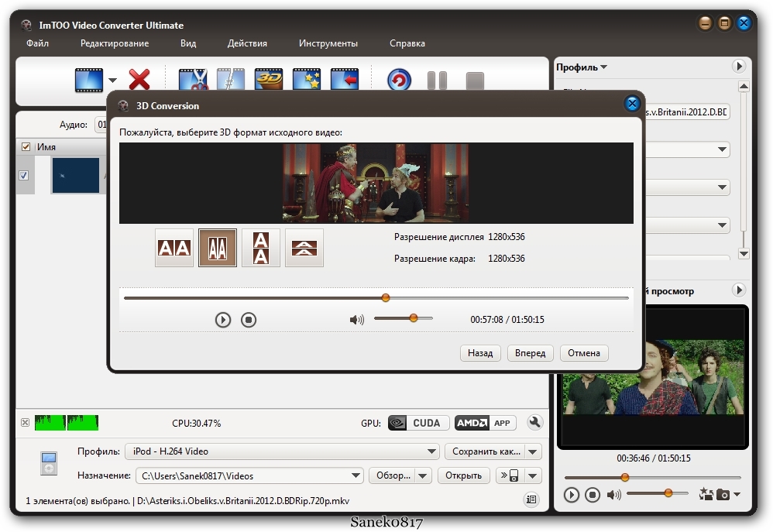Screen dimensions: 773x532
Task: Click the Вперед button in 3D dialog
Action: click(531, 353)
